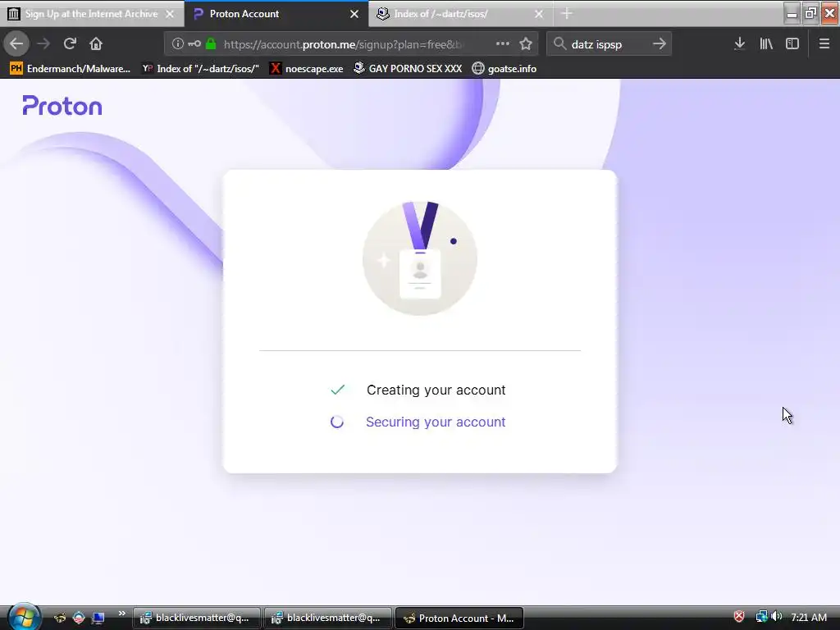Click the green checkmark next to Creating
Screen dimensions: 840x630
point(337,390)
